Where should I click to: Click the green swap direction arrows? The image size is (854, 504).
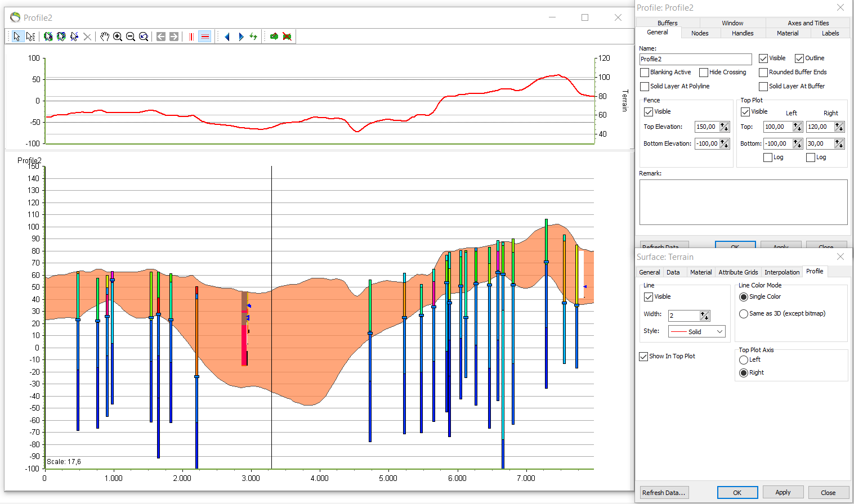(x=254, y=37)
